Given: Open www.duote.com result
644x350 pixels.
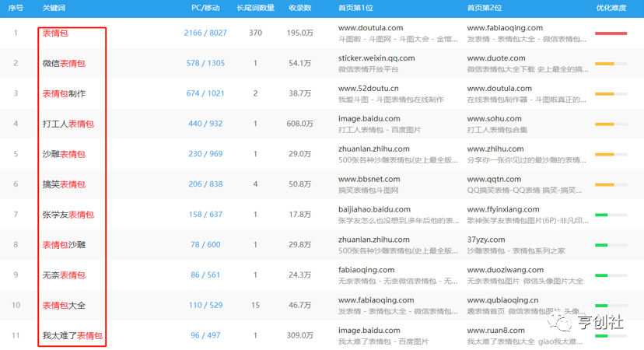Looking at the screenshot, I should click(x=496, y=58).
